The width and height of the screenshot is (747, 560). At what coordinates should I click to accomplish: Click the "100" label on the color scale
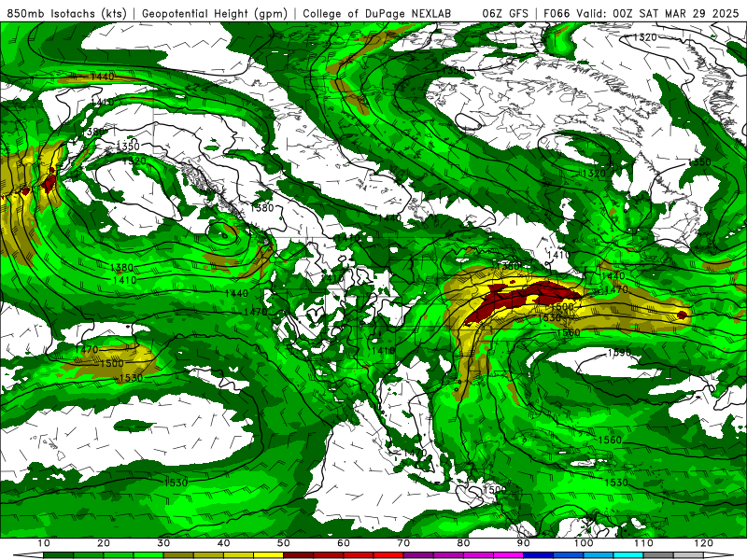pyautogui.click(x=584, y=543)
